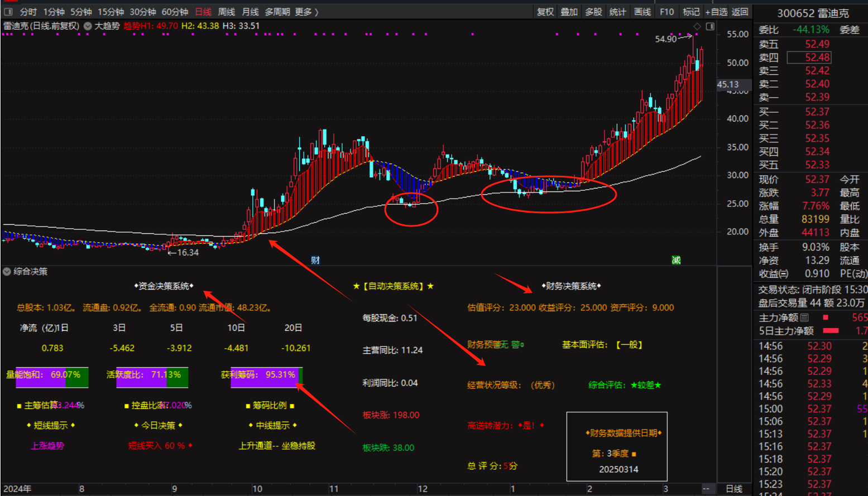Click the green 减 event marker
868x496 pixels.
[676, 260]
